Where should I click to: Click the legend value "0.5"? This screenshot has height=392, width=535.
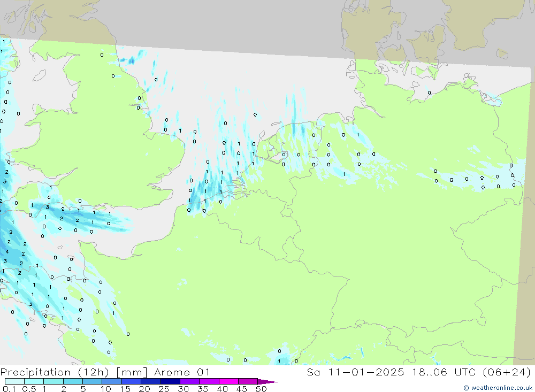(29, 389)
